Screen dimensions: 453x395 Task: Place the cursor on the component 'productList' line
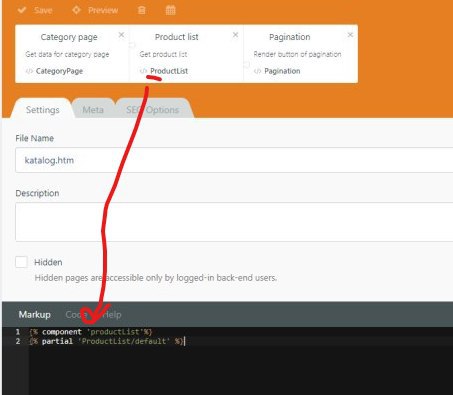point(91,332)
